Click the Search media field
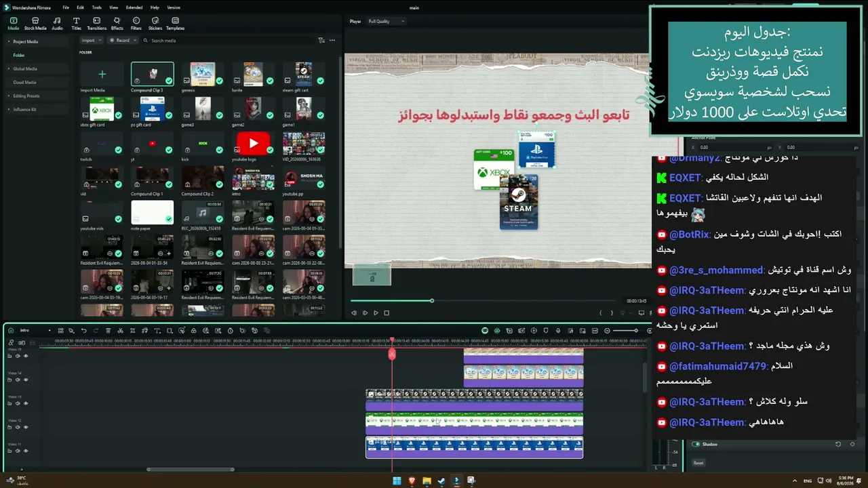Image resolution: width=868 pixels, height=488 pixels. (x=229, y=41)
